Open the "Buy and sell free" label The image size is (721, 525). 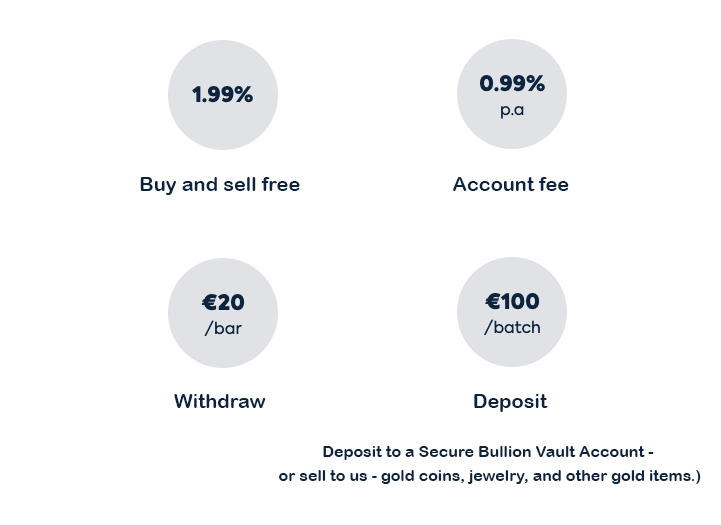(220, 184)
